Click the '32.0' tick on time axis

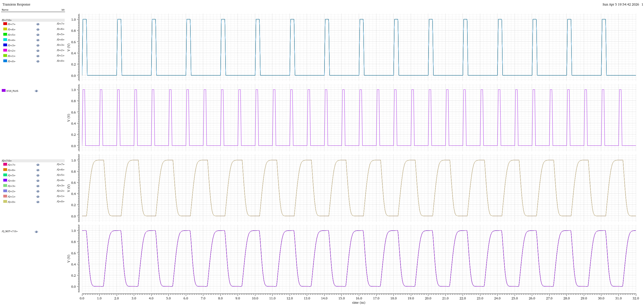tap(636, 298)
